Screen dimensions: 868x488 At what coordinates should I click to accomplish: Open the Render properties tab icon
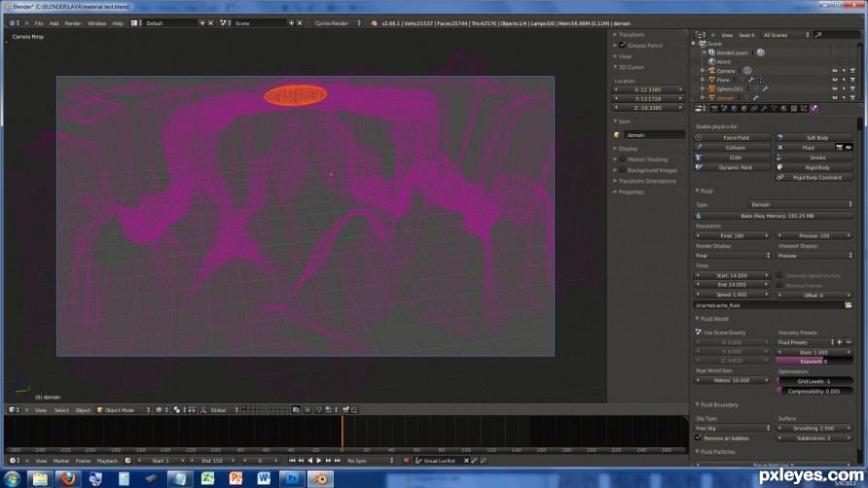714,109
